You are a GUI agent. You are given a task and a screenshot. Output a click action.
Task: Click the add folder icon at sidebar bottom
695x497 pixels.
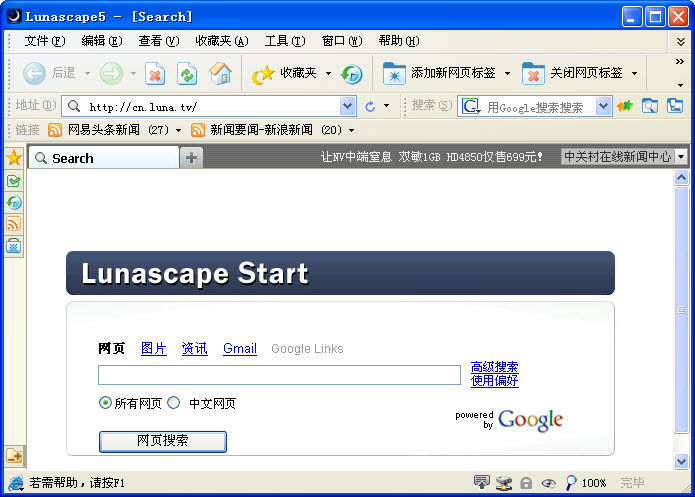(x=14, y=456)
